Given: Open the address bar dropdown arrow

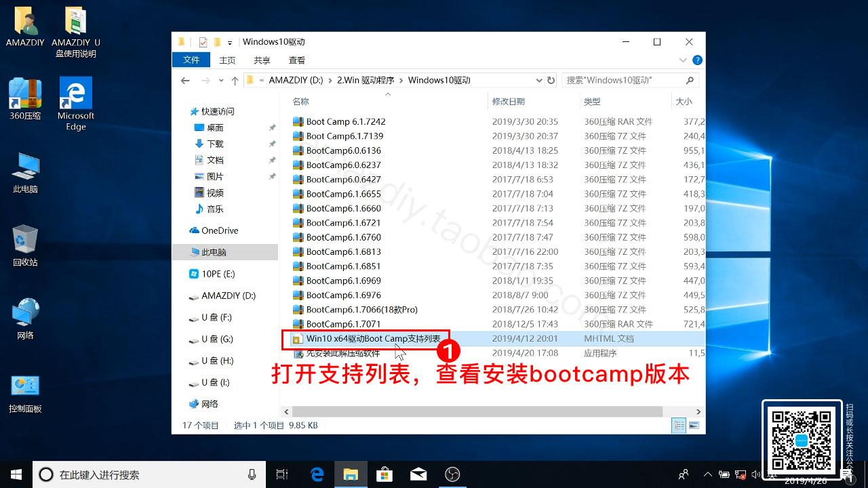Looking at the screenshot, I should (539, 80).
